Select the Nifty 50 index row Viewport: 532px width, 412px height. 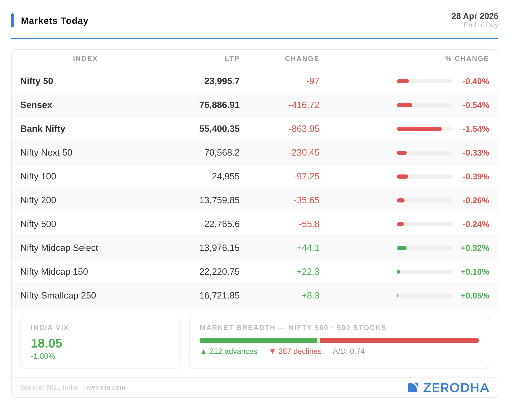(x=37, y=81)
